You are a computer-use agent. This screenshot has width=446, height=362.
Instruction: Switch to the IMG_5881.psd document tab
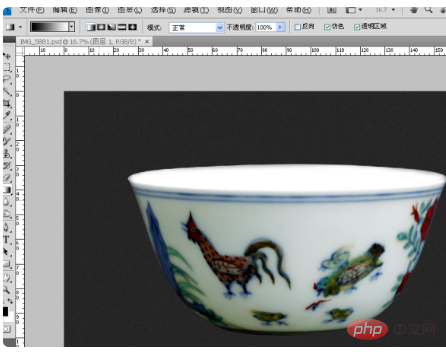tap(80, 42)
